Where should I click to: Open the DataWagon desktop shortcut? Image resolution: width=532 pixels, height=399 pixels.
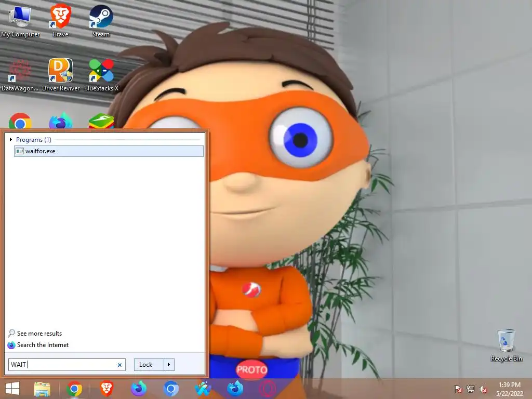(20, 75)
